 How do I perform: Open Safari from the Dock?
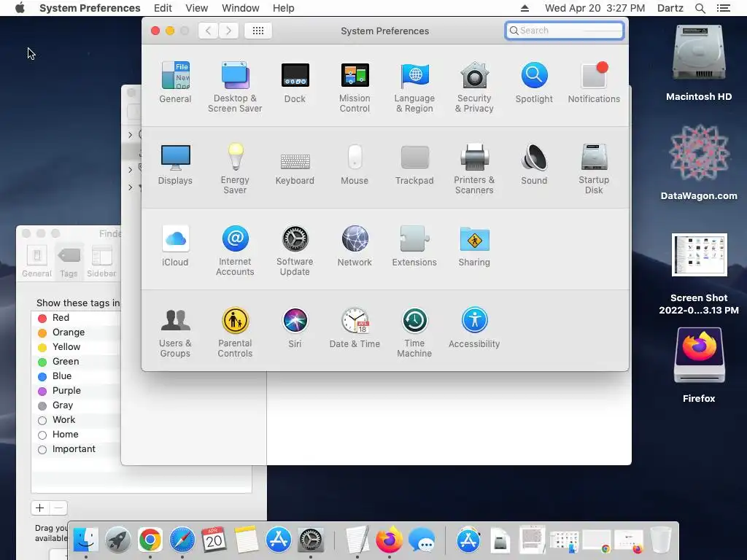(182, 540)
